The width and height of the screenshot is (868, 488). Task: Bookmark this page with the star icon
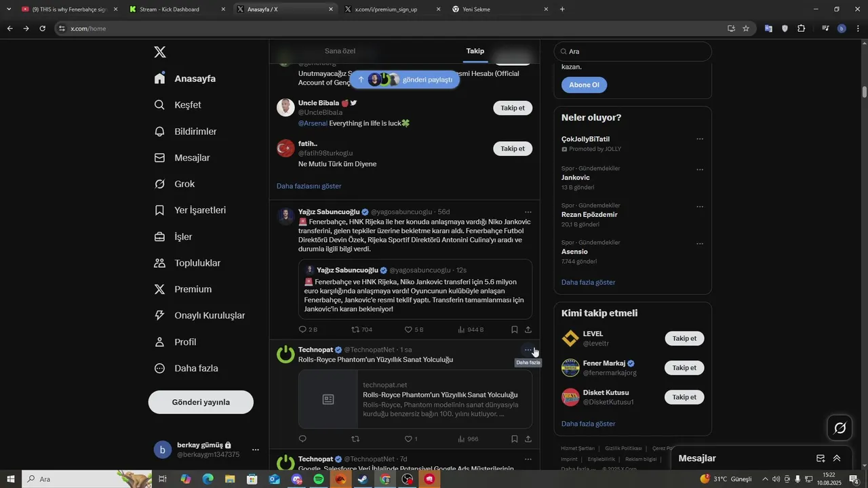coord(746,28)
